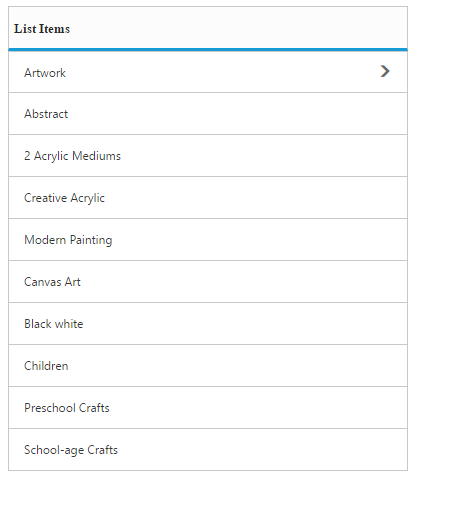Select the Artwork list item

[x=208, y=72]
